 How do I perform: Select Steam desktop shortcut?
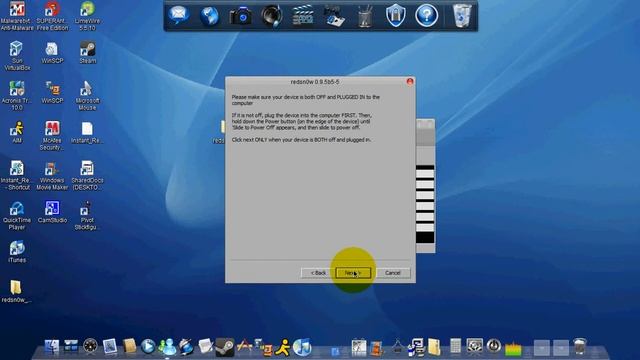point(87,52)
